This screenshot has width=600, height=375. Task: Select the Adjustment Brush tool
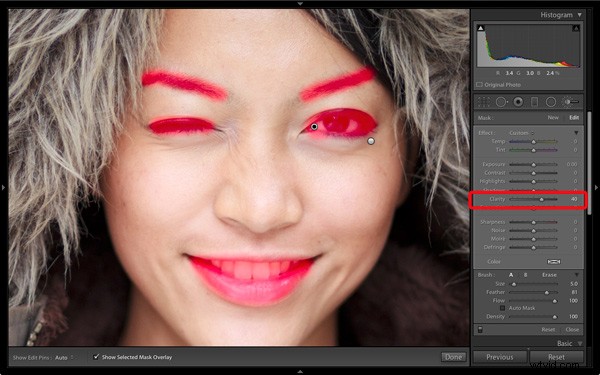(571, 102)
